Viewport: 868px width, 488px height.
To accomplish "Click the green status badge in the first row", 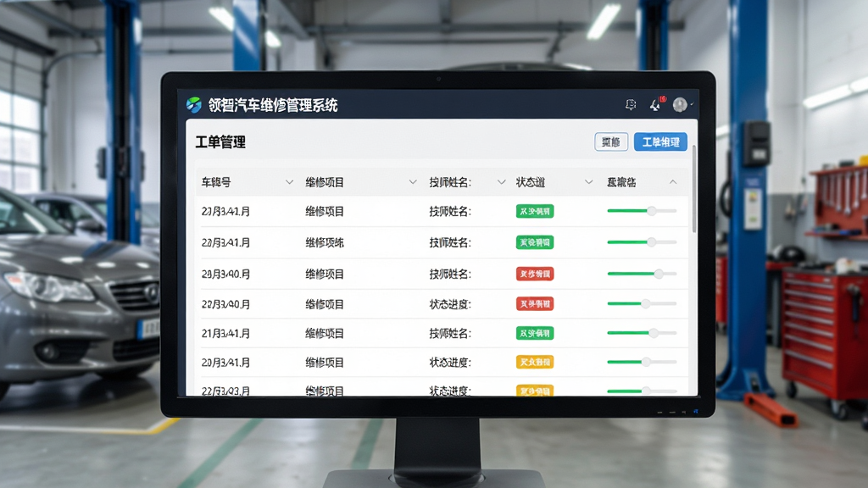I will [535, 211].
